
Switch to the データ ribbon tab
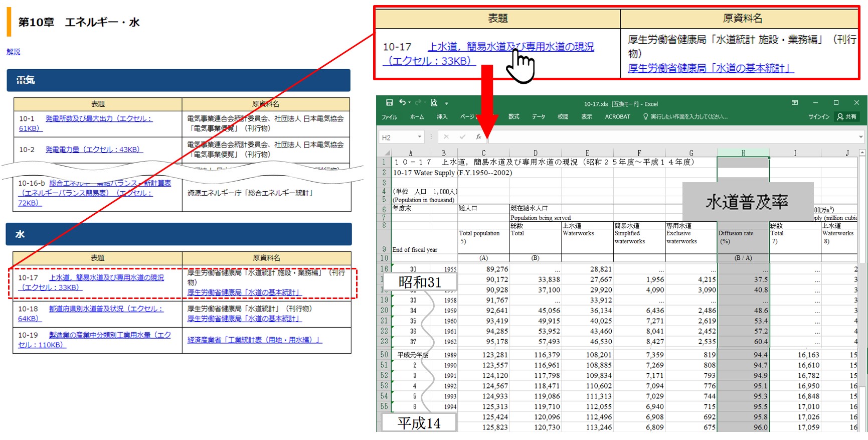pos(539,117)
